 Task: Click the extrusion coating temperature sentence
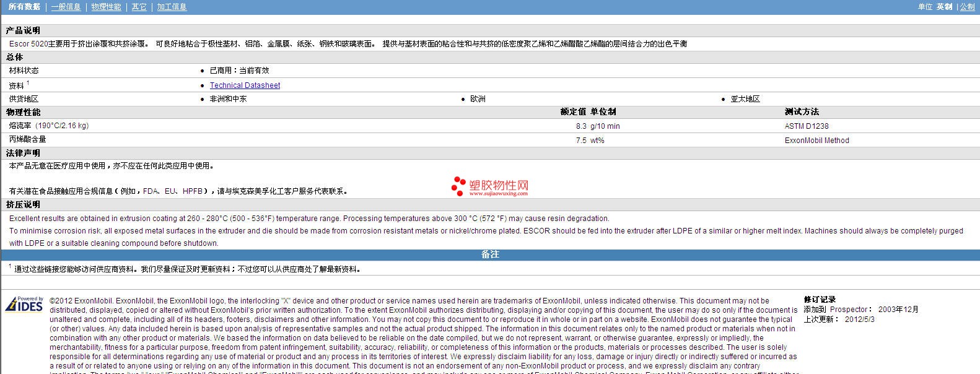click(x=309, y=219)
